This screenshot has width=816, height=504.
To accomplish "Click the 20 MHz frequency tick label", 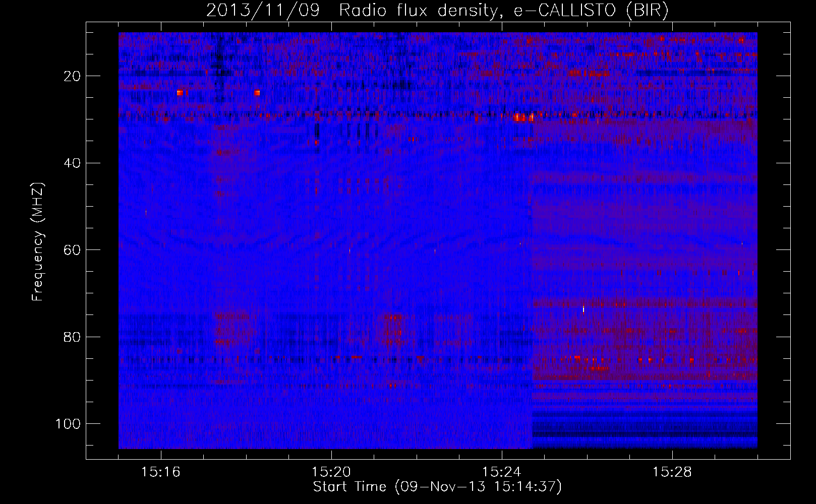I will pyautogui.click(x=73, y=76).
